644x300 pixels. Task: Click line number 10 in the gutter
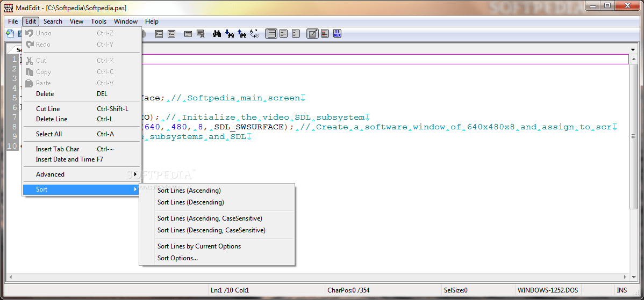click(12, 146)
